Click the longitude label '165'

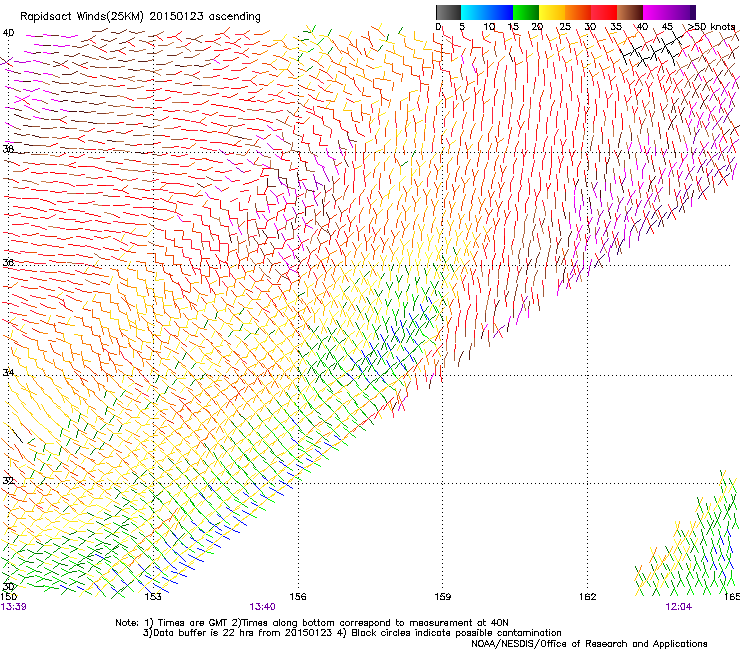[x=732, y=597]
